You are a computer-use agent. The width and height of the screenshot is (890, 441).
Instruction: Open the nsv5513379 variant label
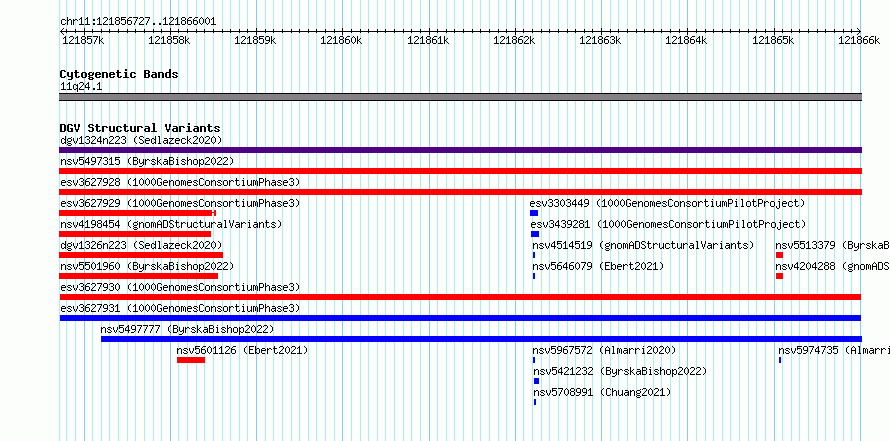833,245
